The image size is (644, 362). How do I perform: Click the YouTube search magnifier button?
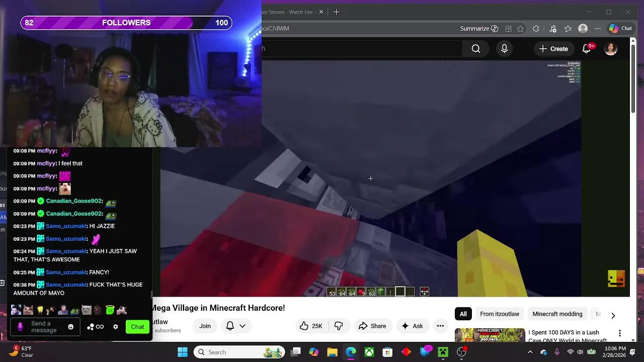[x=476, y=49]
